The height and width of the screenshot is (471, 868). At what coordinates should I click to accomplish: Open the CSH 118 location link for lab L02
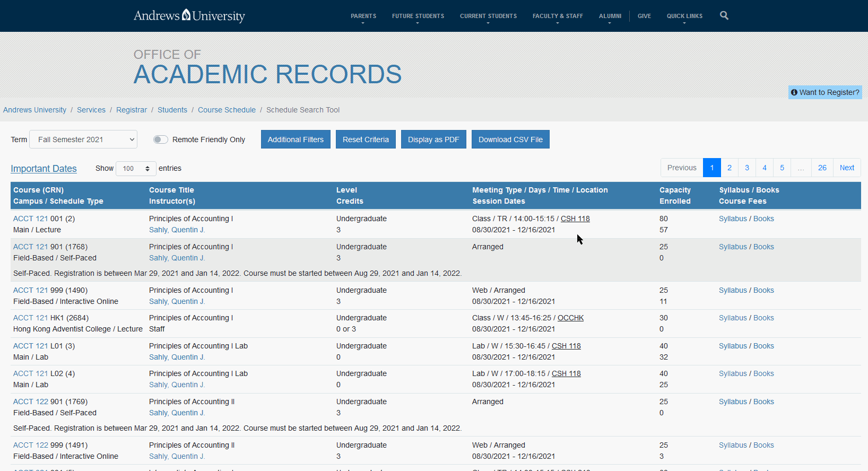coord(566,373)
